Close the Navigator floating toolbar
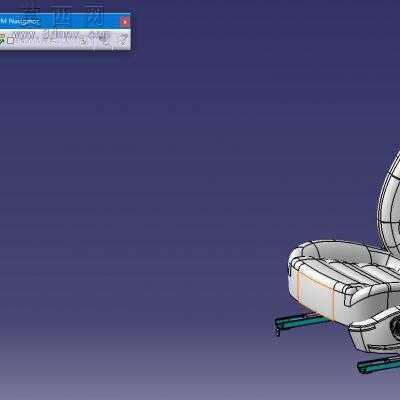The image size is (400, 400). click(125, 22)
